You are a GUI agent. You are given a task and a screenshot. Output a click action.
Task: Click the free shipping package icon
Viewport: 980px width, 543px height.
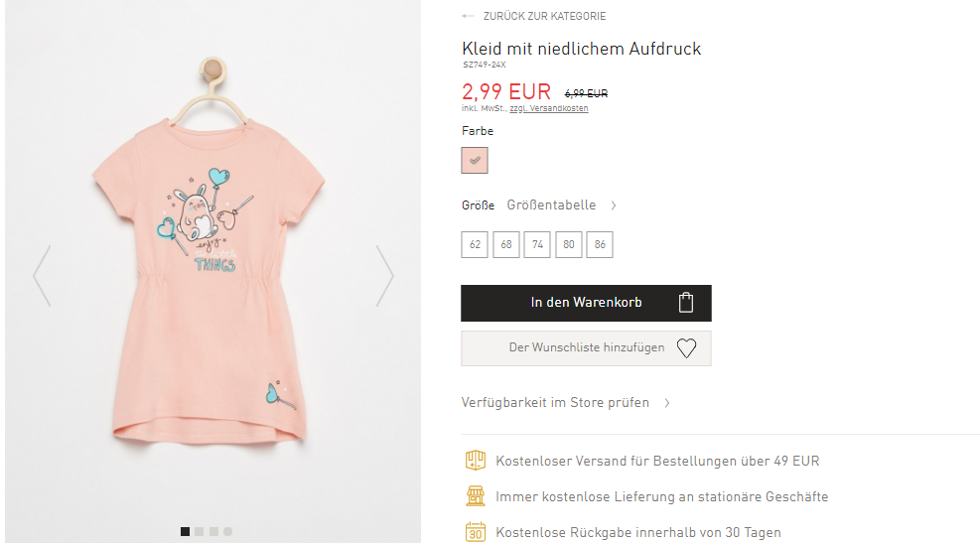click(475, 461)
